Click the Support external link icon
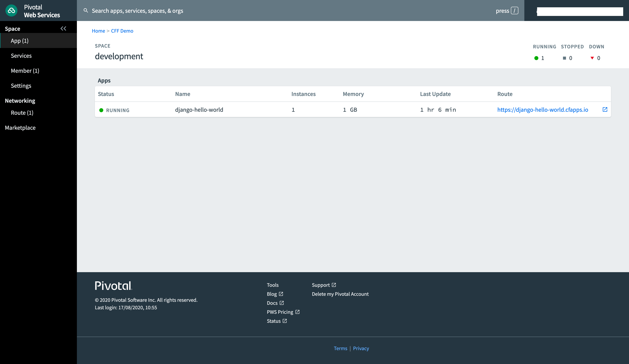This screenshot has width=629, height=364. [x=334, y=285]
